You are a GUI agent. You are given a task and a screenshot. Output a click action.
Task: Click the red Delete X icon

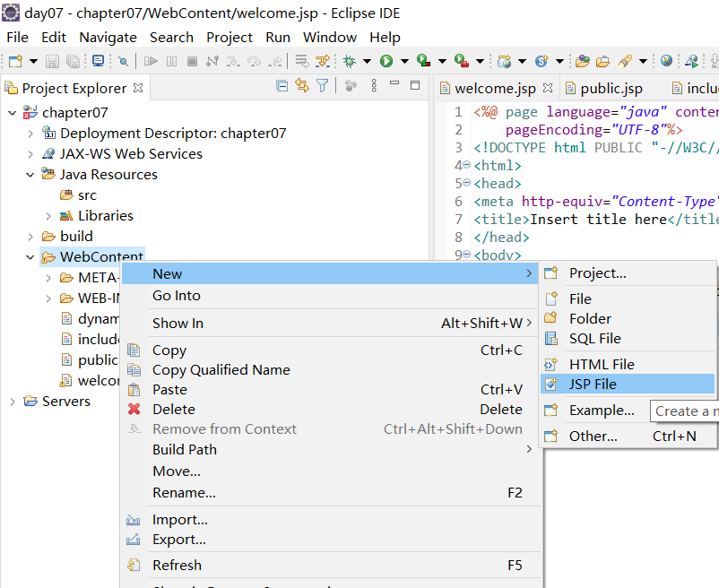tap(134, 409)
